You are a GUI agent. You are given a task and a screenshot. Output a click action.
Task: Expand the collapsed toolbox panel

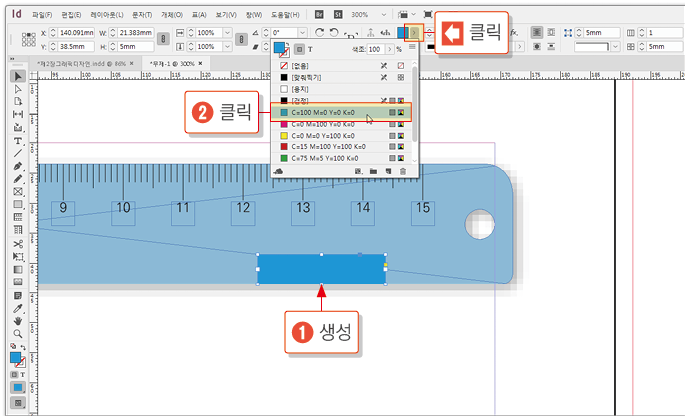click(12, 59)
